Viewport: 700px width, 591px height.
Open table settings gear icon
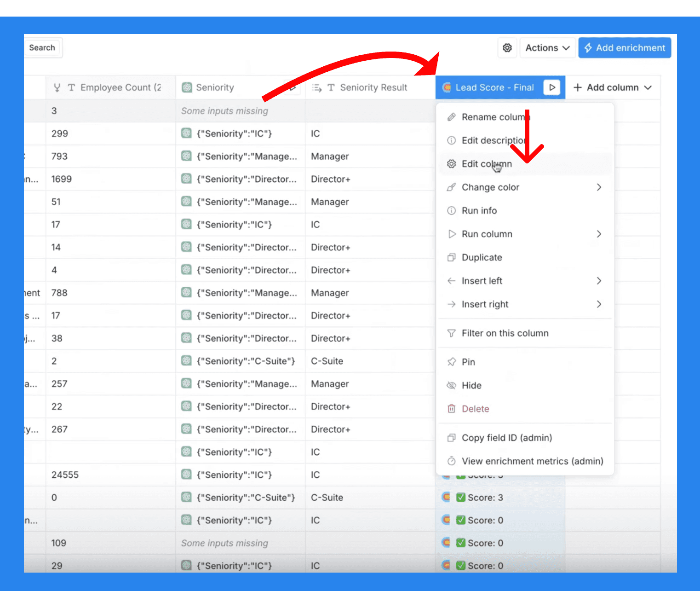pyautogui.click(x=507, y=48)
